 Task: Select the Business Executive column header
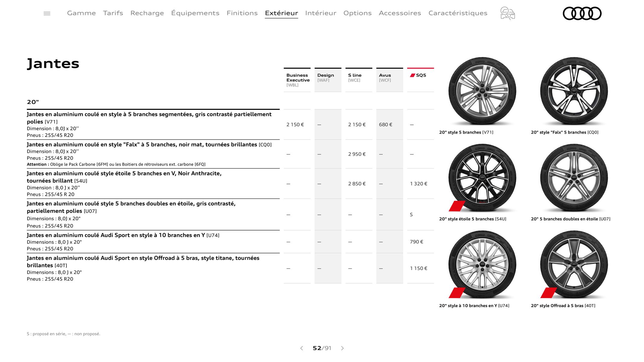click(x=297, y=80)
